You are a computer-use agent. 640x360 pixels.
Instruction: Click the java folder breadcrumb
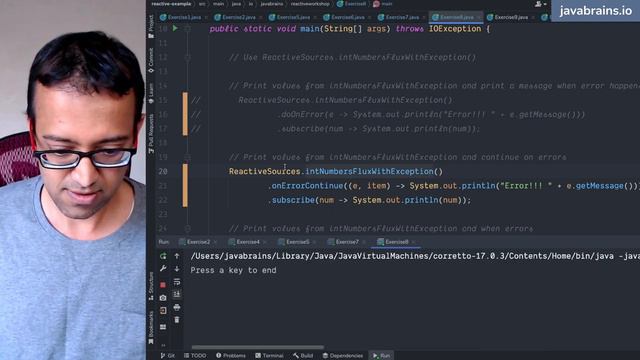coord(236,4)
